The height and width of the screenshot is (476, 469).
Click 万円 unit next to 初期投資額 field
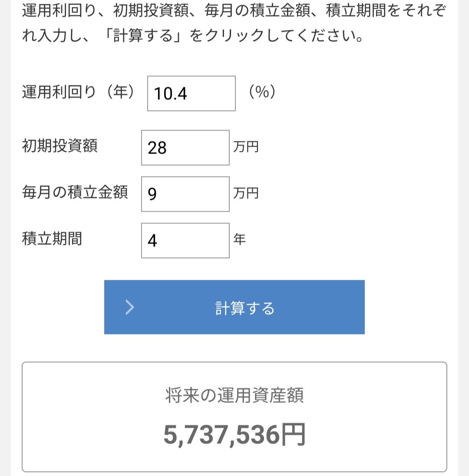click(246, 147)
